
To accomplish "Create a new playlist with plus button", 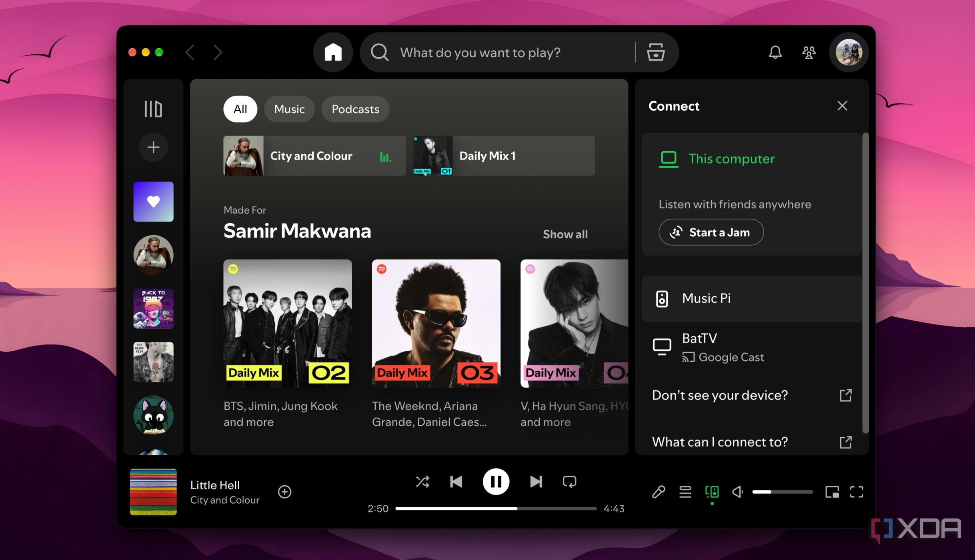I will tap(153, 147).
